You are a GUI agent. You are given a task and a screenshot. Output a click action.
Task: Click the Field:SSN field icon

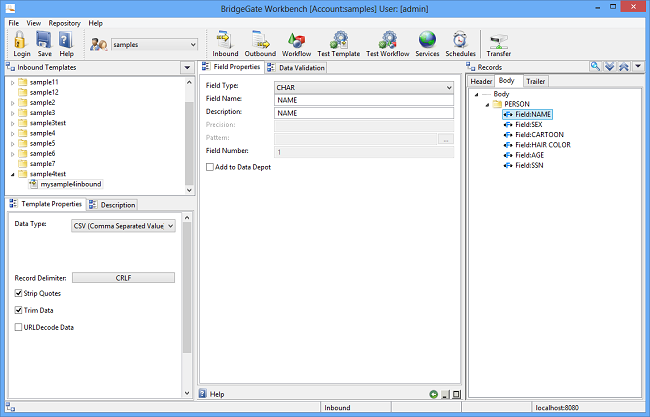coord(508,165)
